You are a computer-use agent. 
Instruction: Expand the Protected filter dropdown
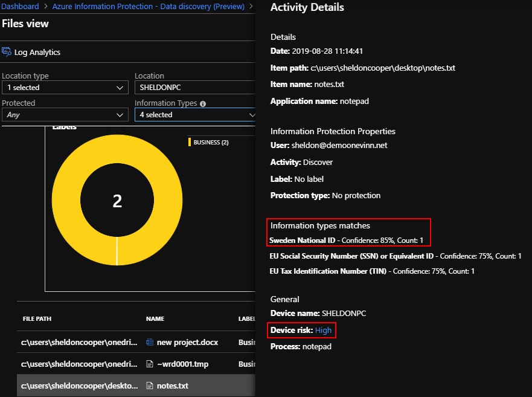(x=65, y=115)
